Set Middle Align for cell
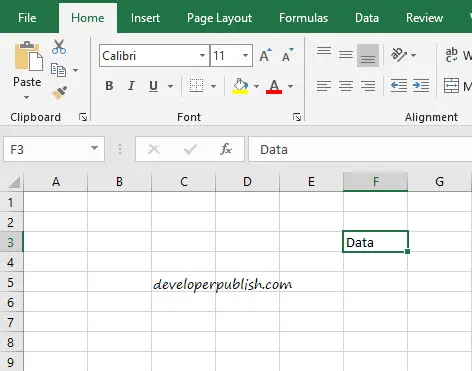The width and height of the screenshot is (472, 371). (x=346, y=55)
